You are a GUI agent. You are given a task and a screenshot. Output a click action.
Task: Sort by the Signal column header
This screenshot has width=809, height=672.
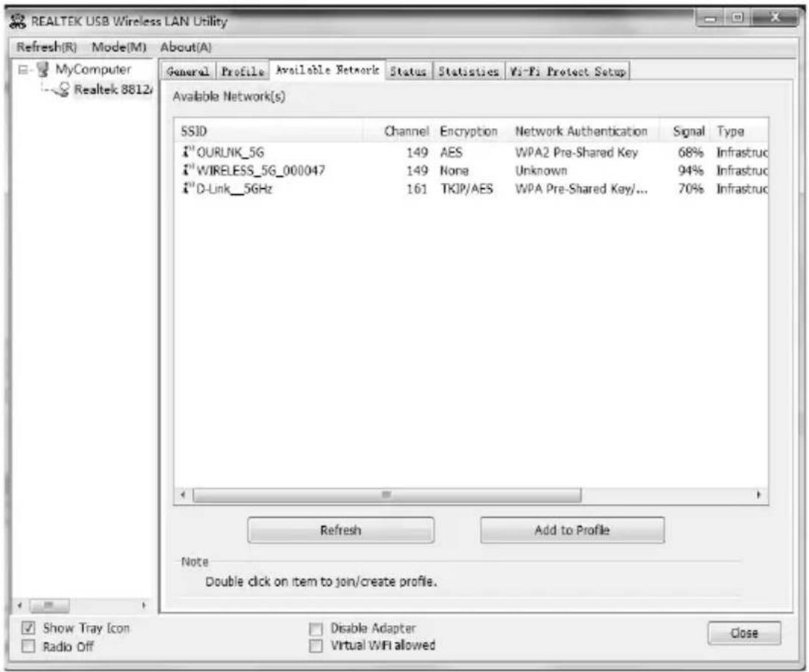[684, 131]
